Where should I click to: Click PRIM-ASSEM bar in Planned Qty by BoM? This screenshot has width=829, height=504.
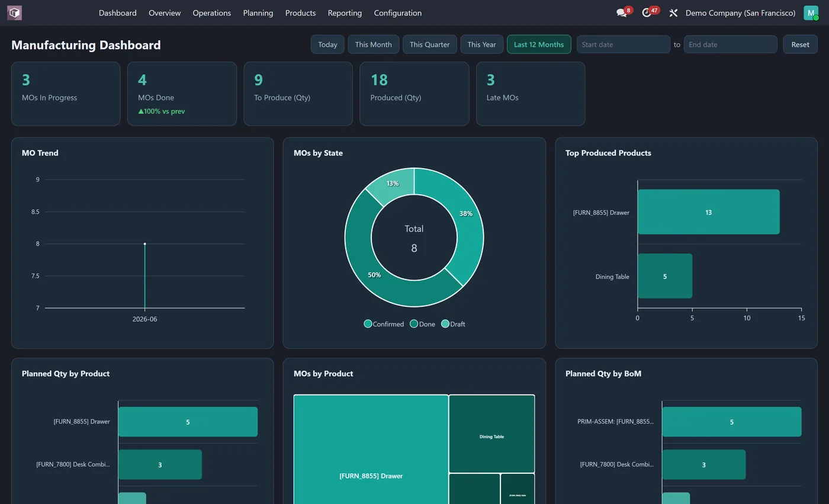point(731,422)
